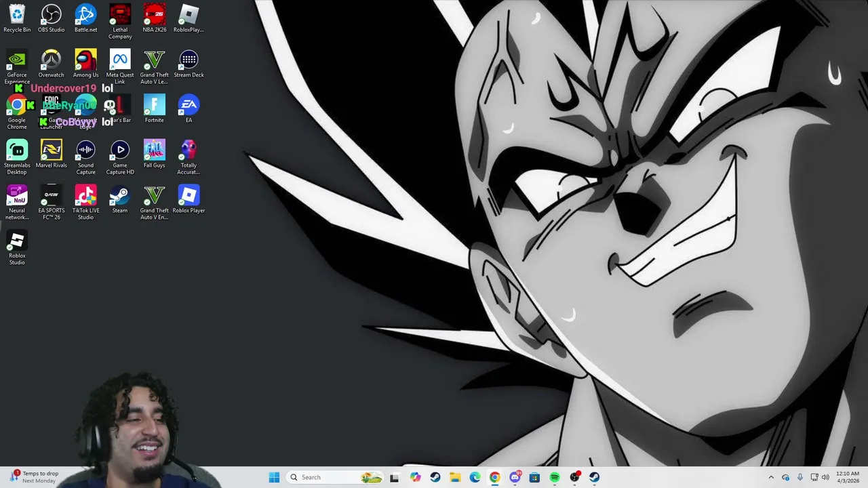The height and width of the screenshot is (488, 868).
Task: Click the RobloxPlayer desktop icon in top row
Action: point(189,19)
